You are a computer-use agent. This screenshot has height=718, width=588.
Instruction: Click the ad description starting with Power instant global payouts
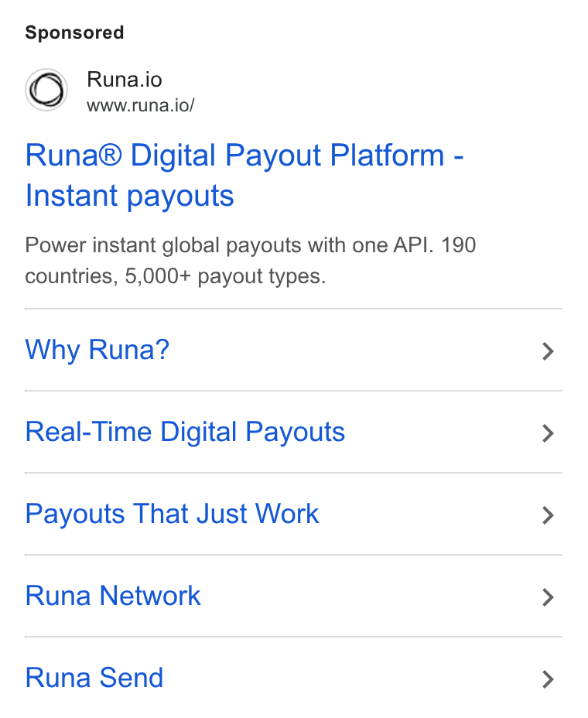pos(251,261)
